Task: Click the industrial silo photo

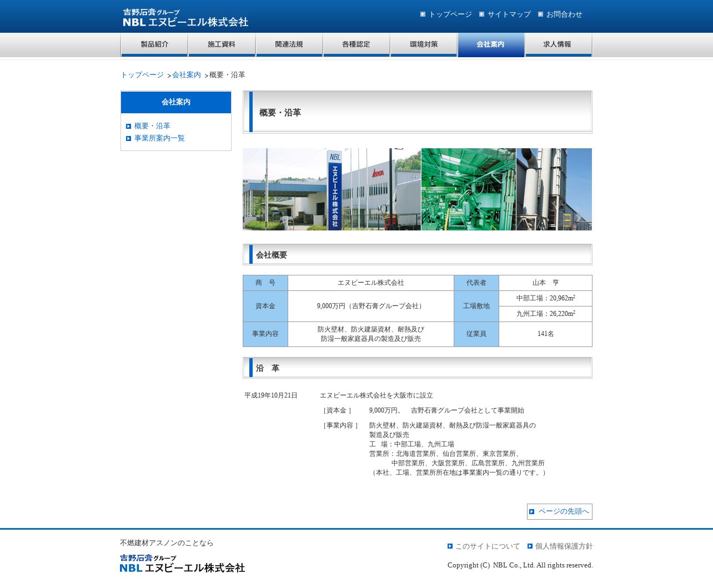Action: (x=554, y=189)
